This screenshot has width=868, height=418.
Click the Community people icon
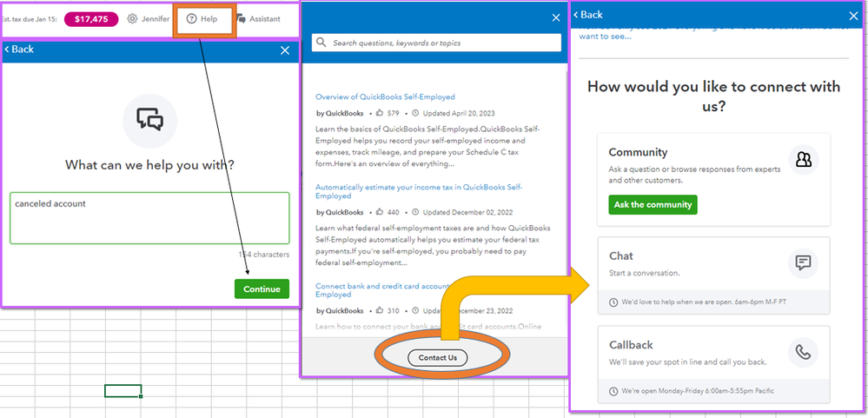(x=803, y=159)
